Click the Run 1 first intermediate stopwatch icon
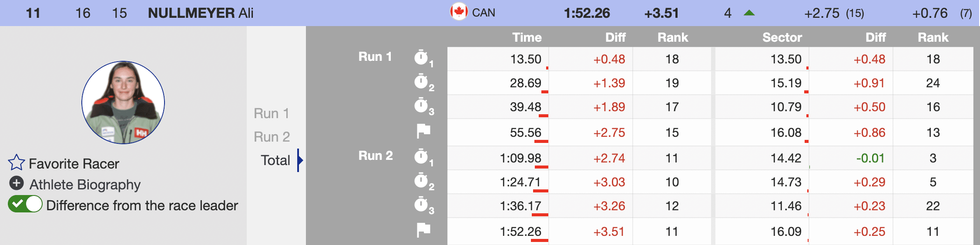Viewport: 980px width, 245px height. (421, 57)
